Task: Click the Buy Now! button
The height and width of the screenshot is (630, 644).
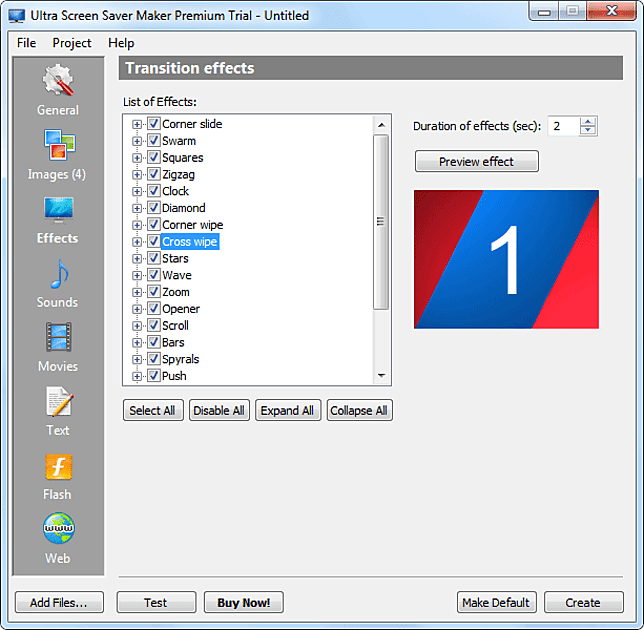Action: point(244,602)
